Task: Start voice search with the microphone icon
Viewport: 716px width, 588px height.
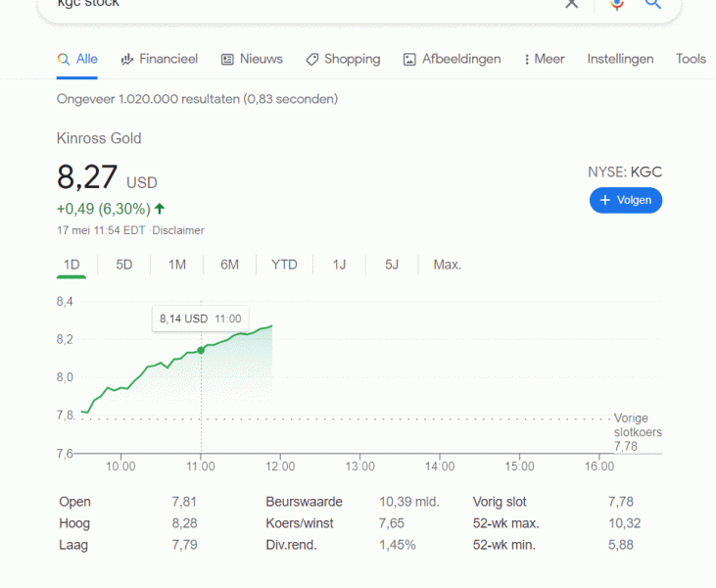Action: [617, 5]
